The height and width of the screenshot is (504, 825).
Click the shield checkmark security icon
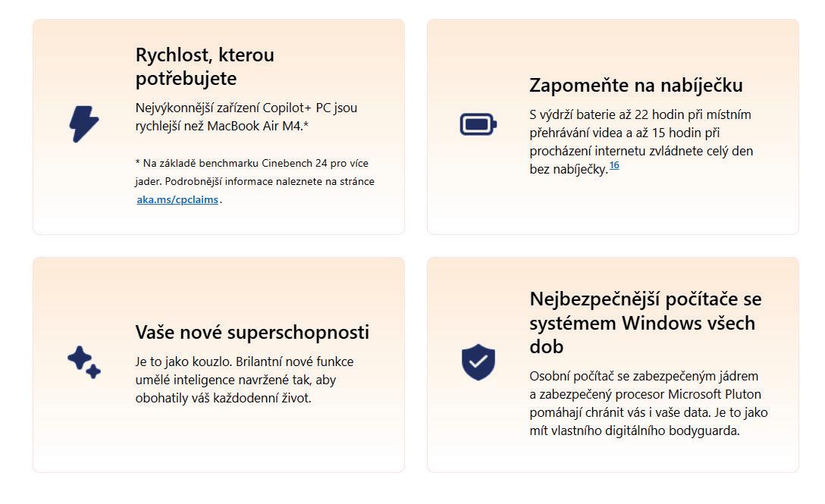coord(478,362)
